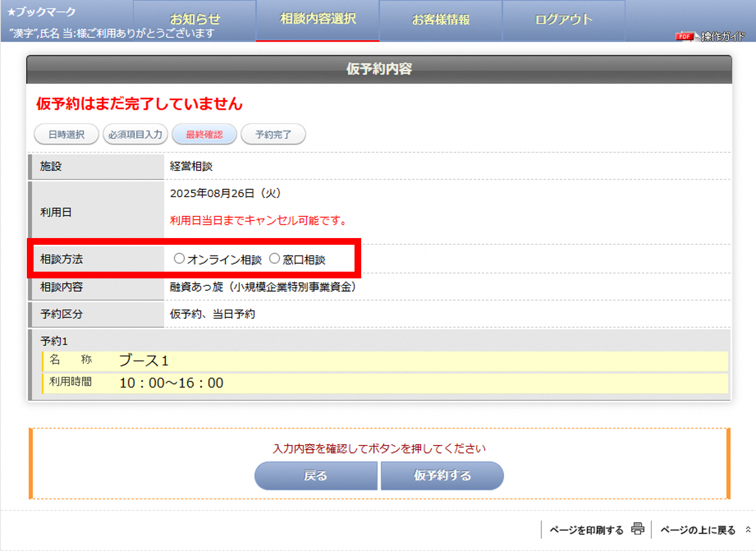Click the ページの上に戻る link
The height and width of the screenshot is (551, 756).
point(697,530)
